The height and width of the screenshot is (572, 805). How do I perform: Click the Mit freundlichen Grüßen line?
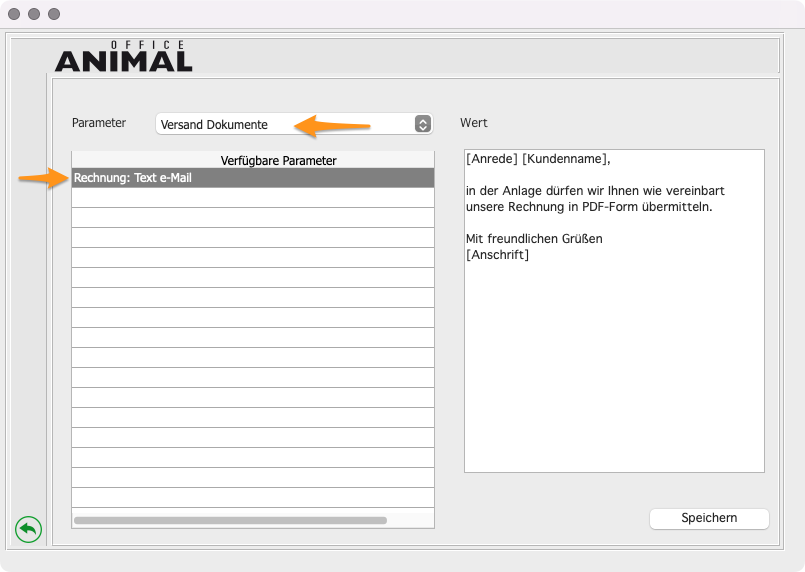pos(534,239)
